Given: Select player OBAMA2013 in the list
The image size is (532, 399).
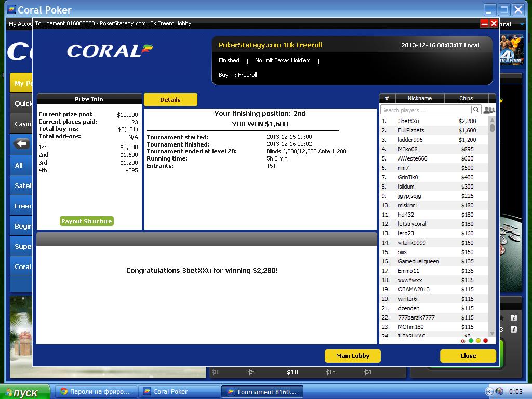Looking at the screenshot, I should (434, 289).
